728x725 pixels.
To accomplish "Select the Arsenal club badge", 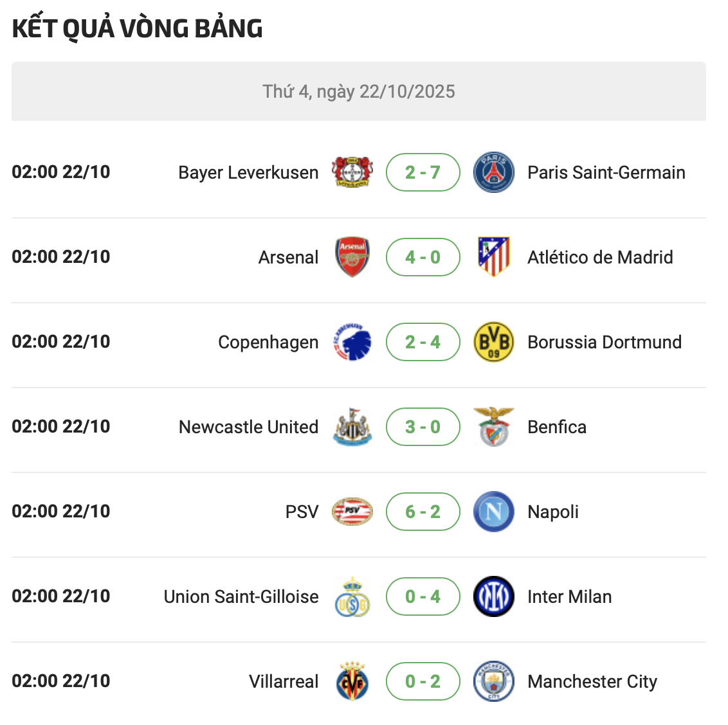I will (352, 257).
